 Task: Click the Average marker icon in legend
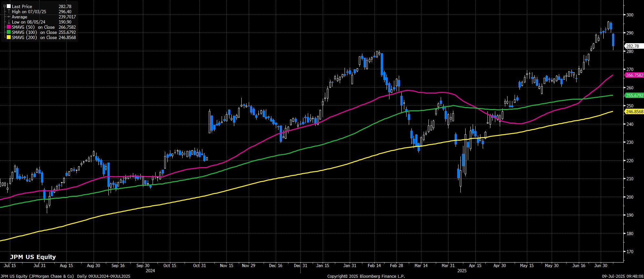pyautogui.click(x=9, y=17)
